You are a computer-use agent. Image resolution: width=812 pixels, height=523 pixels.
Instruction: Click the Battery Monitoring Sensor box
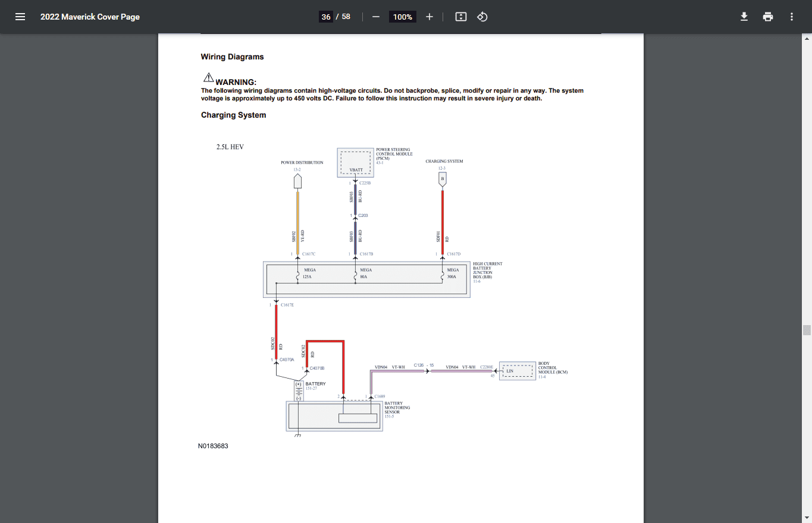click(334, 416)
